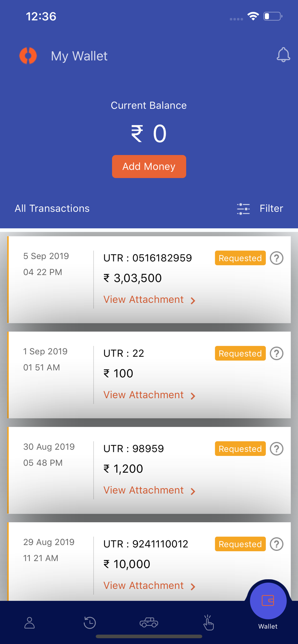Click the Add Money button
Image resolution: width=298 pixels, height=644 pixels.
[x=149, y=166]
